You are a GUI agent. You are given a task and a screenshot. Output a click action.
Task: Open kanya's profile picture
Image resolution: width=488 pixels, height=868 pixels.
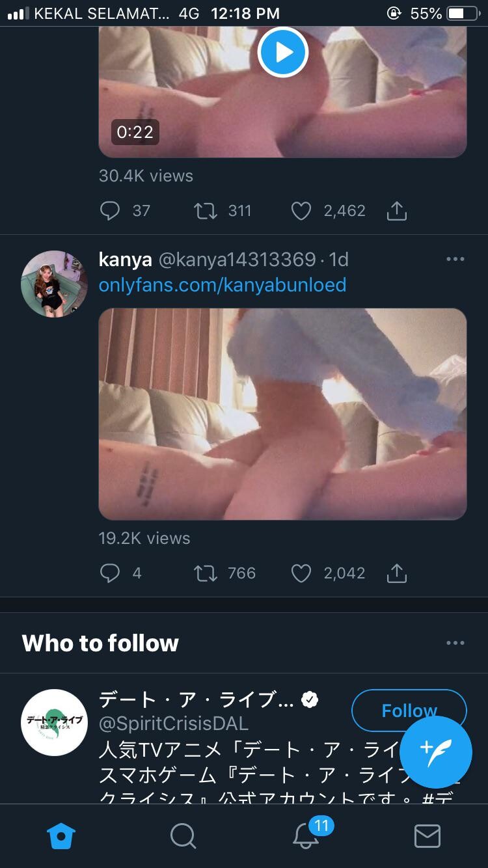(55, 284)
